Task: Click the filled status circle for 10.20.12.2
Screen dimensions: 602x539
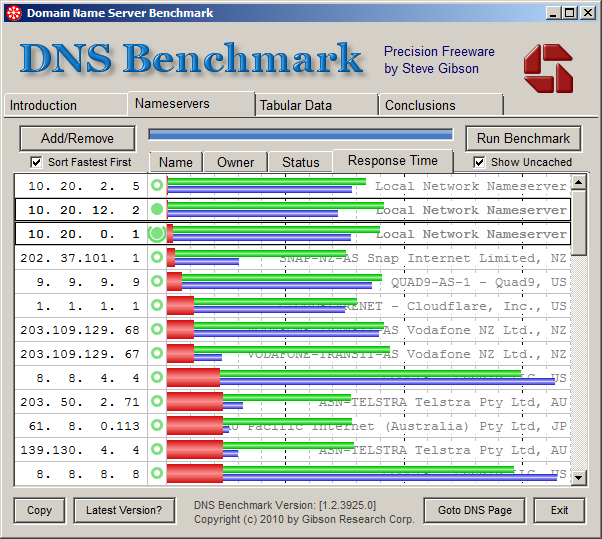Action: [x=157, y=209]
